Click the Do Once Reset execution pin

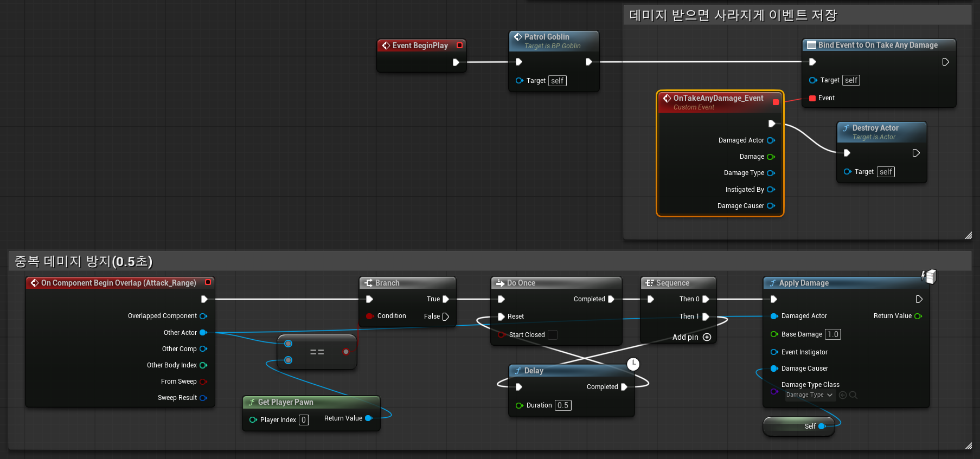(502, 316)
